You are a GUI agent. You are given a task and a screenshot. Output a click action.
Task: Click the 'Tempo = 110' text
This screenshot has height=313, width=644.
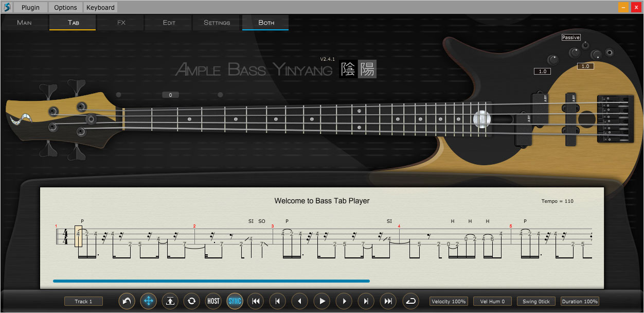pyautogui.click(x=558, y=201)
